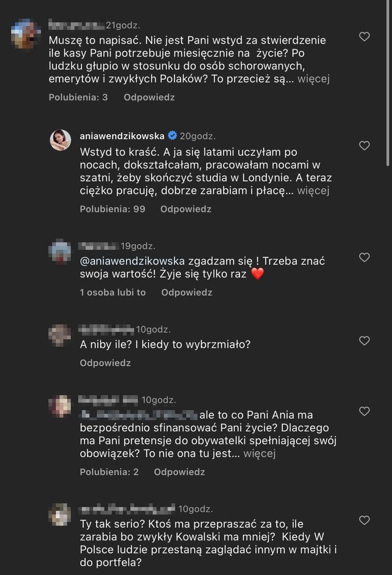392x575 pixels.
Task: Like the top comment about monthly money
Action: [x=364, y=37]
